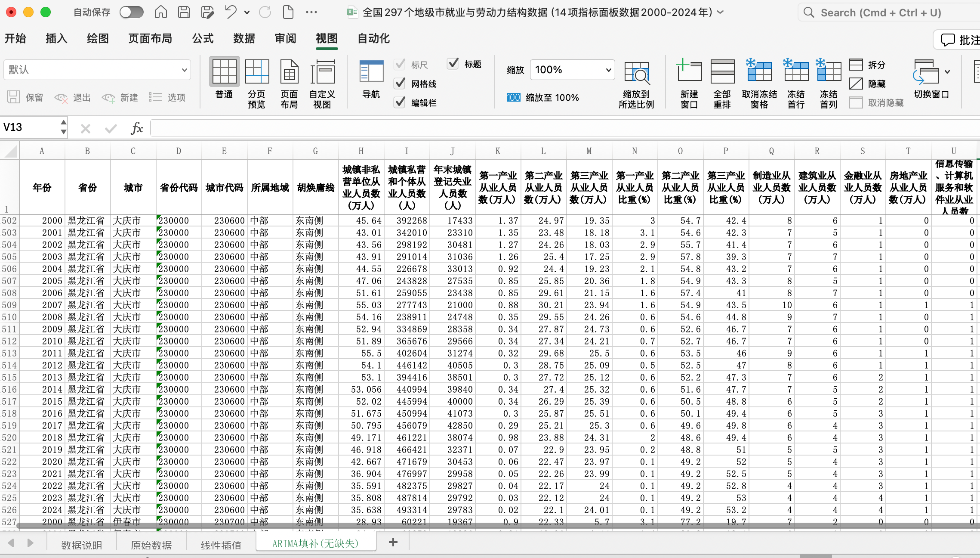Click Zoom to Selection (缩放到所选比例) icon
This screenshot has height=558, width=980.
(636, 72)
